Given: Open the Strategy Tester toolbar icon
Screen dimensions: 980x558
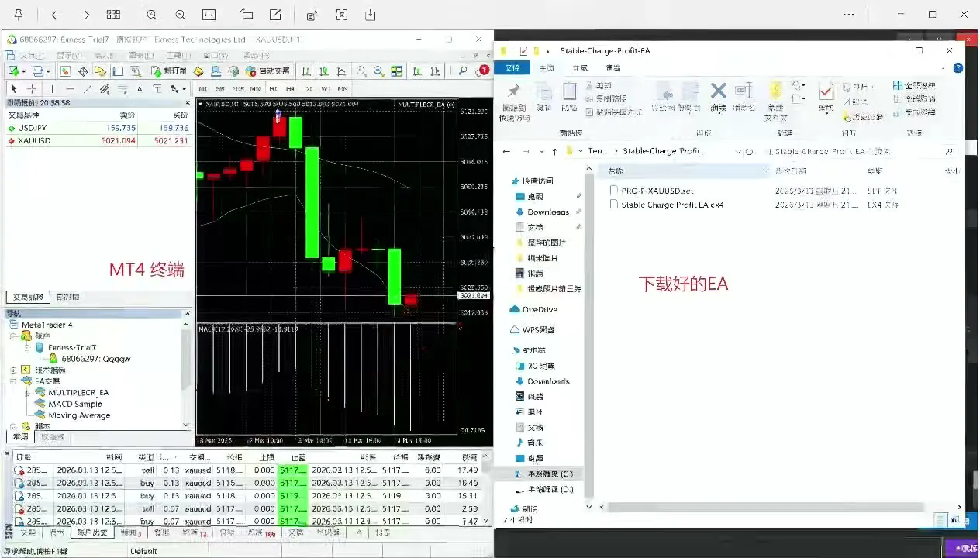Looking at the screenshot, I should (x=136, y=71).
